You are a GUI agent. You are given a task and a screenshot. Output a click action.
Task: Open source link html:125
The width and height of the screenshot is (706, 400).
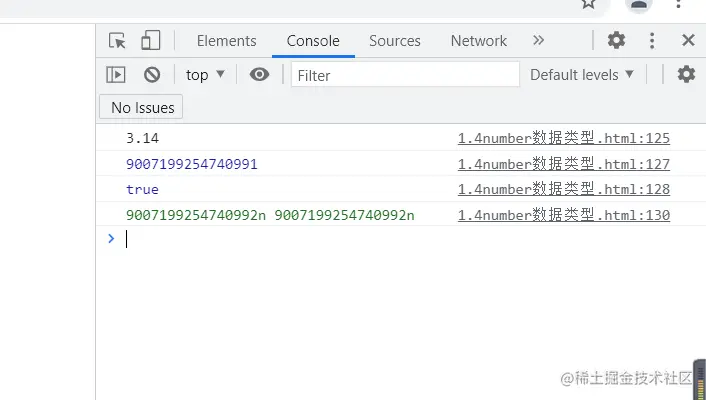[x=564, y=138]
